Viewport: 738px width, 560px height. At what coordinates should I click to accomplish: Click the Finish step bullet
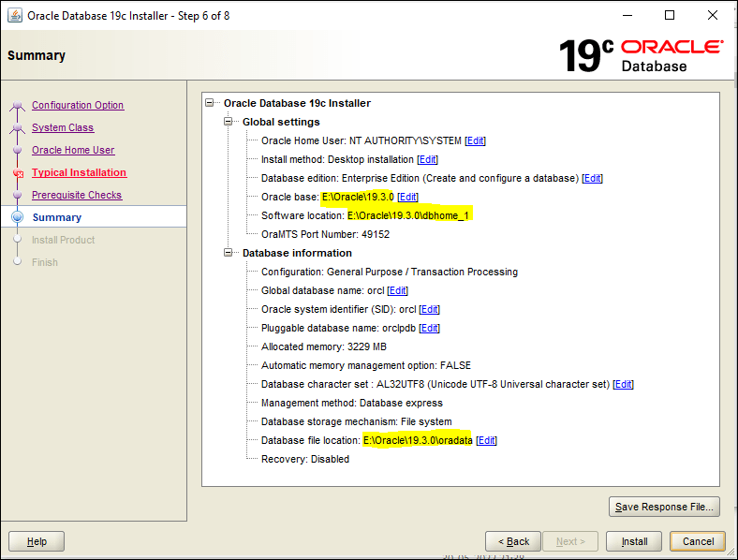click(x=18, y=261)
